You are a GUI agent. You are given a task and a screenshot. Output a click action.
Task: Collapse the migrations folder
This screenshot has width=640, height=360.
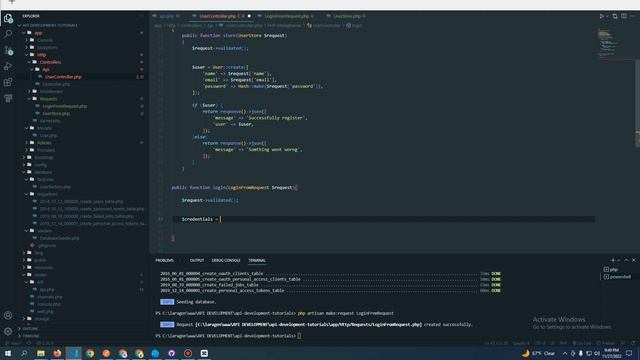[47, 194]
